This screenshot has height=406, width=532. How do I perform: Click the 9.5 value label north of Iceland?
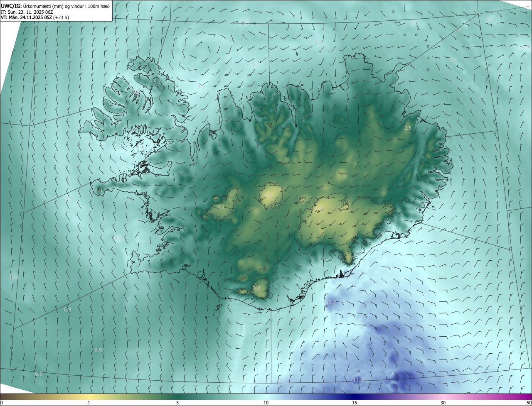pyautogui.click(x=256, y=64)
